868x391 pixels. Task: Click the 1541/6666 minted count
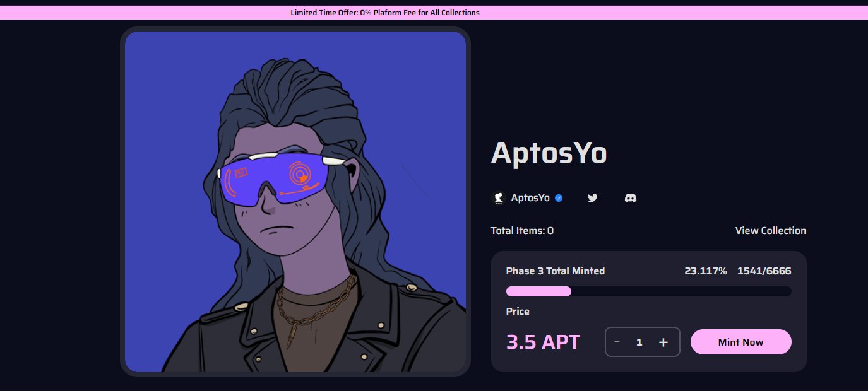[764, 271]
